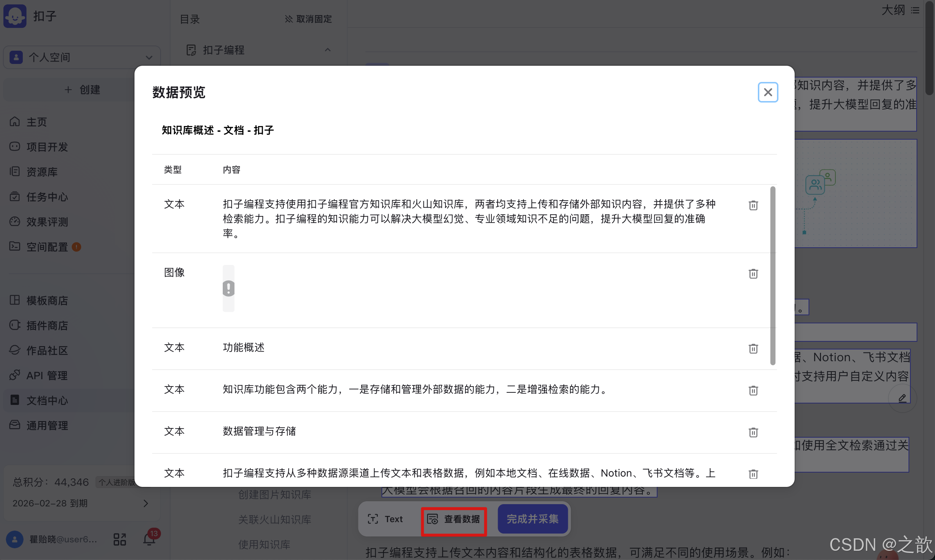Viewport: 935px width, 560px height.
Task: Click the API 管理 link icon
Action: 15,375
